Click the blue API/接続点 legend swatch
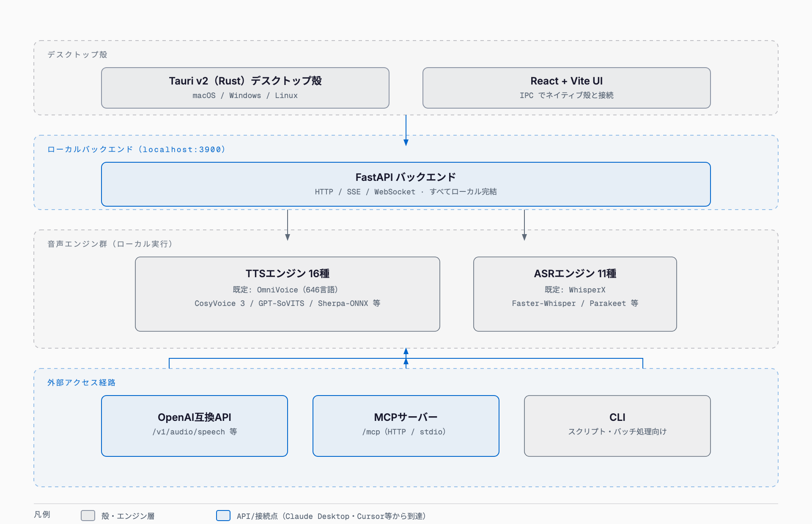The width and height of the screenshot is (812, 524). 223,516
